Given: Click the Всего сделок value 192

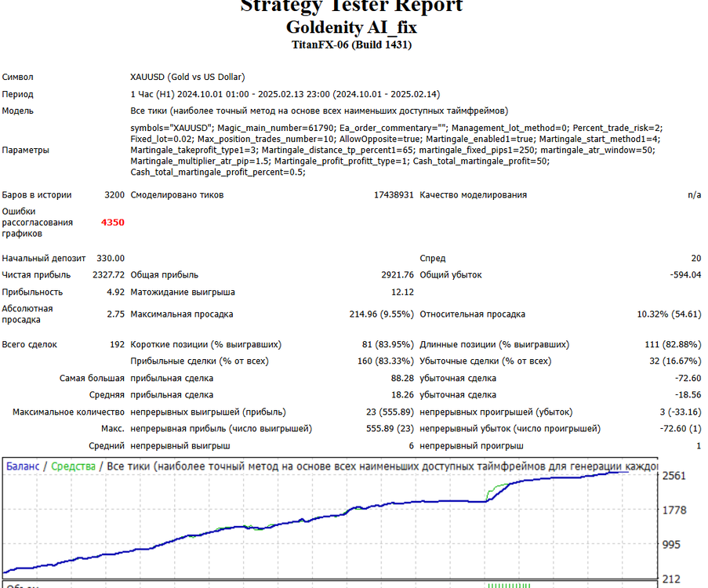Looking at the screenshot, I should click(x=117, y=344).
